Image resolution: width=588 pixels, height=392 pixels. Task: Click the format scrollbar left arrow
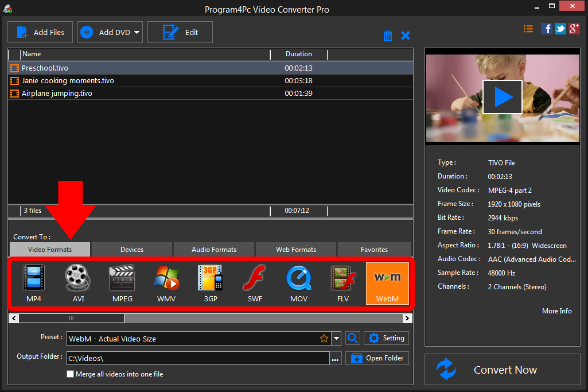click(14, 319)
